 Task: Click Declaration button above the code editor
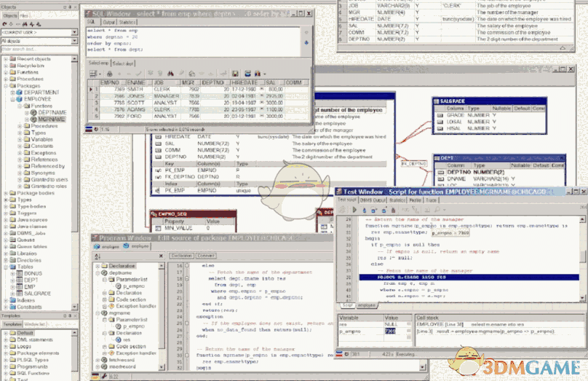point(181,256)
